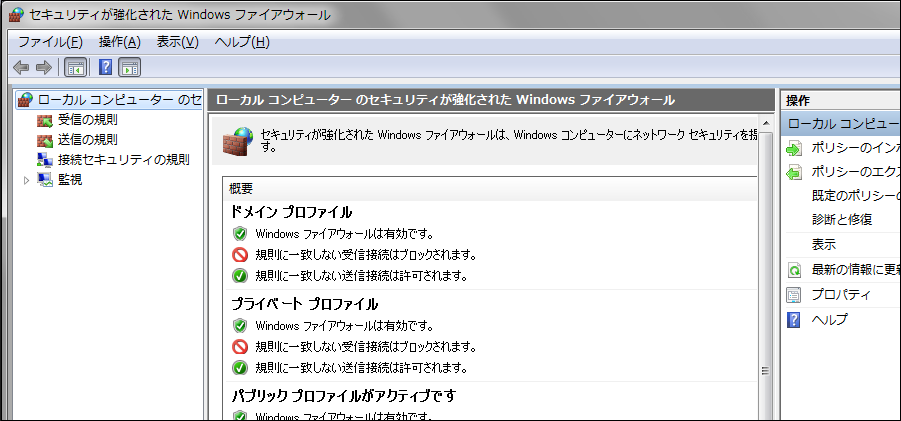Select 送信の規則 in the tree
This screenshot has height=421, width=901.
coord(87,140)
